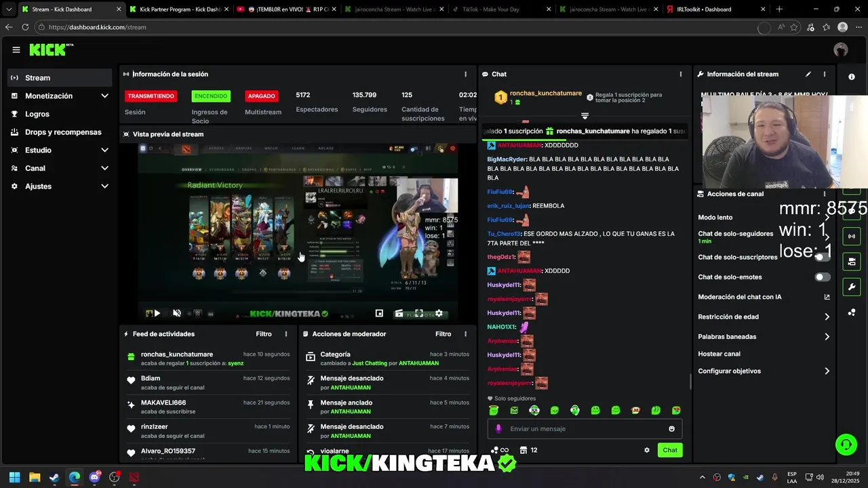Image resolution: width=868 pixels, height=488 pixels.
Task: Click Bdiam in activity feed
Action: 151,378
